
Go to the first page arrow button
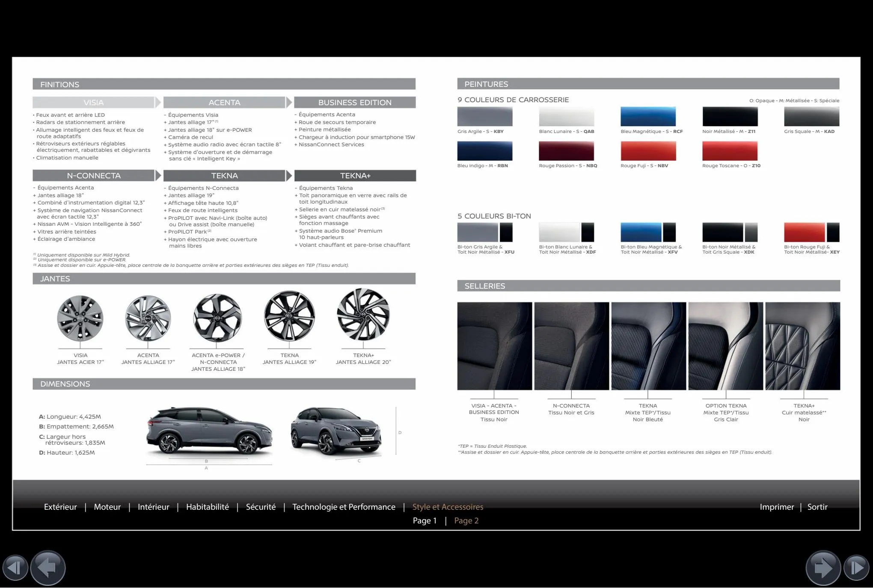(15, 568)
